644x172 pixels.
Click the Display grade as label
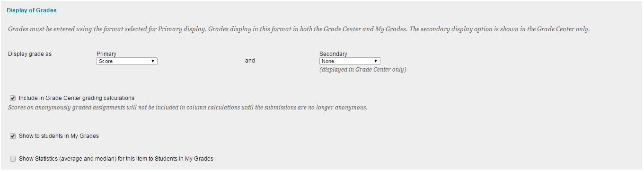click(30, 54)
